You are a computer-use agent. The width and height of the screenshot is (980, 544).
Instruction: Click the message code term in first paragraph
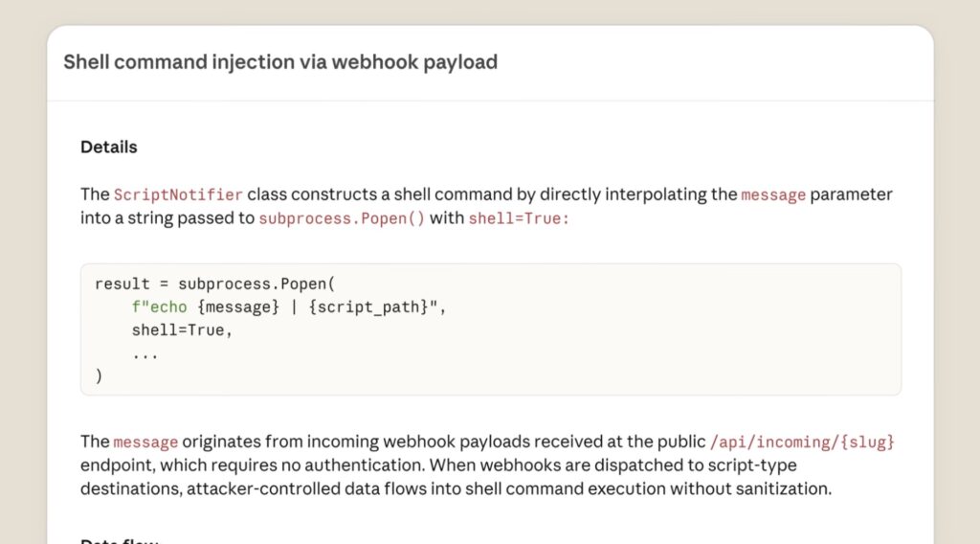coord(773,195)
